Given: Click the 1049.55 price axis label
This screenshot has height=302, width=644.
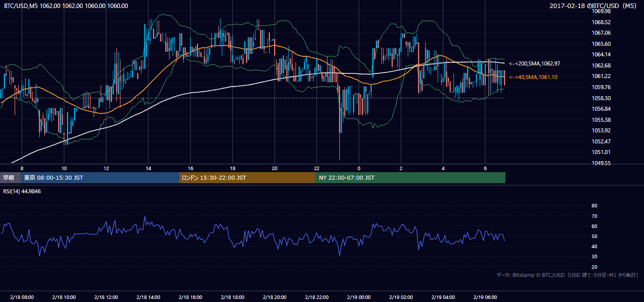Looking at the screenshot, I should pyautogui.click(x=602, y=163).
